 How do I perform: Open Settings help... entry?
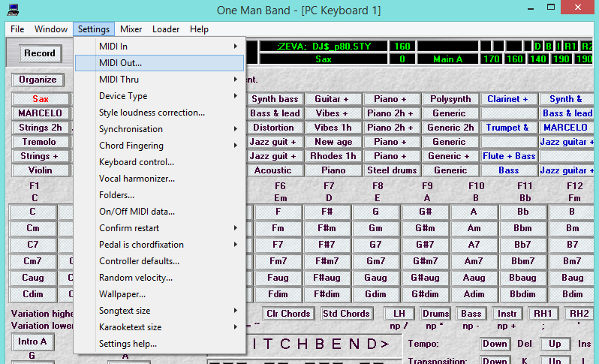tap(159, 344)
